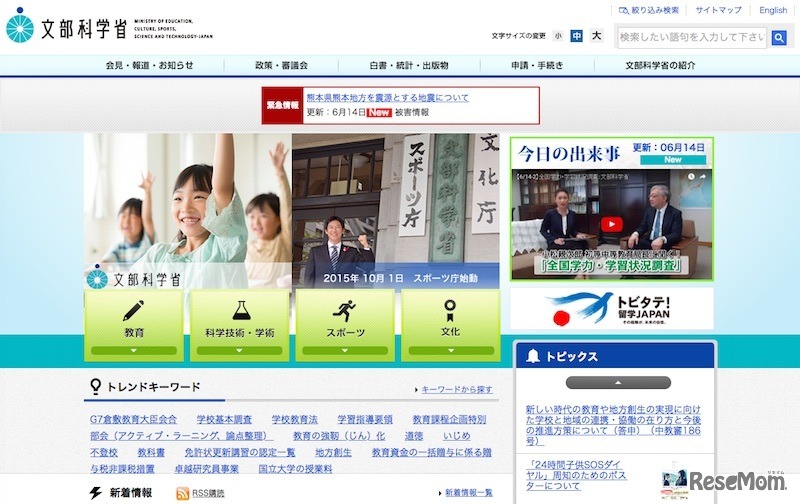800x504 pixels.
Task: Click the watch-later clock icon on video
Action: pos(691,177)
